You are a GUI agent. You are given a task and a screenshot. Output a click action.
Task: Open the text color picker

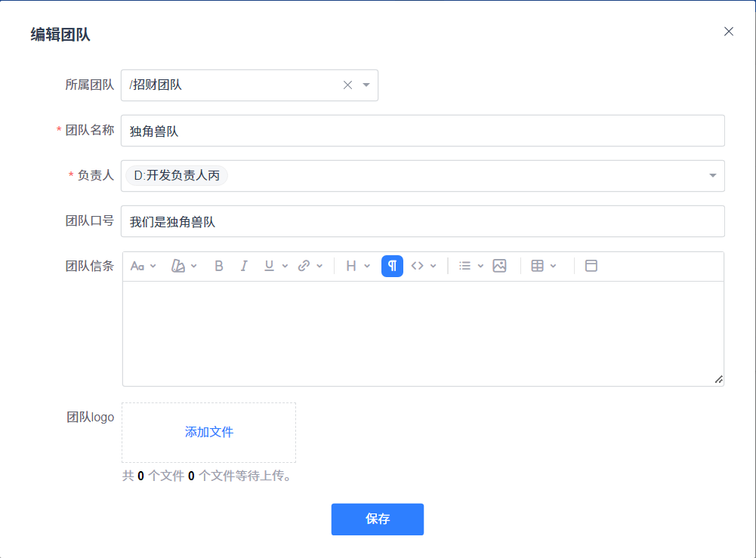click(178, 266)
